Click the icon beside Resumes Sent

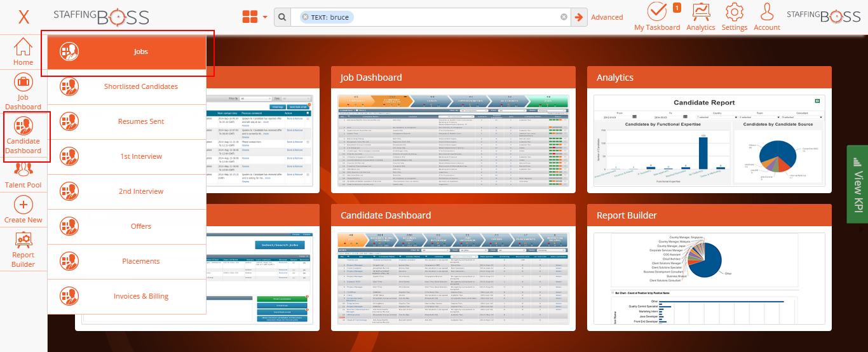[x=69, y=121]
